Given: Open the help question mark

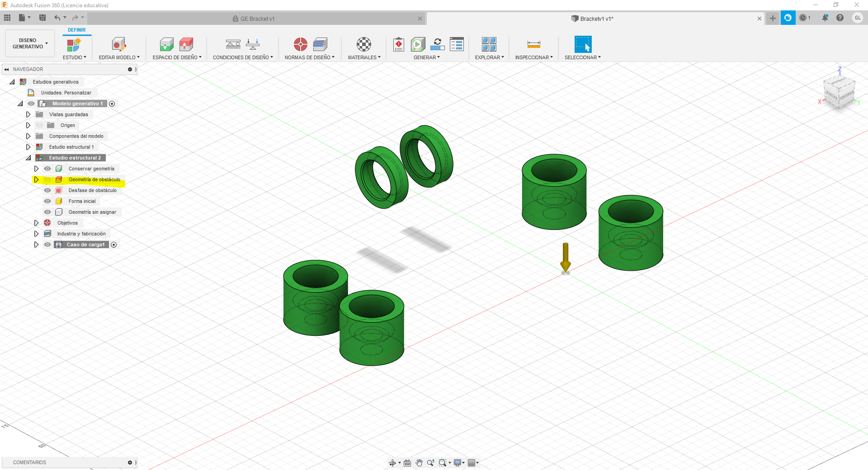Looking at the screenshot, I should [x=840, y=18].
